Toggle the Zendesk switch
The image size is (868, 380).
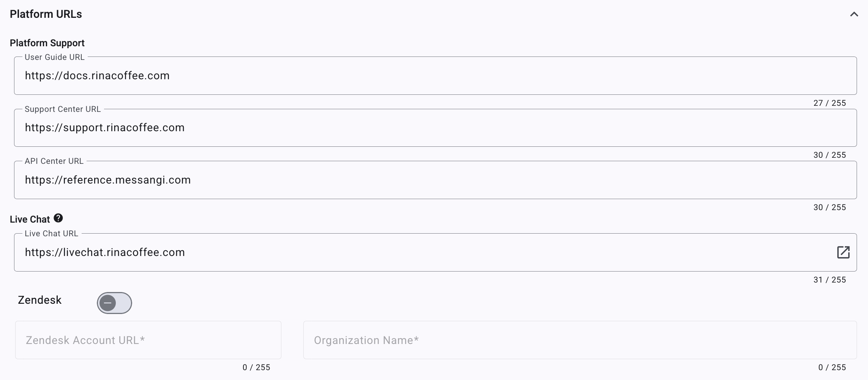pos(114,303)
